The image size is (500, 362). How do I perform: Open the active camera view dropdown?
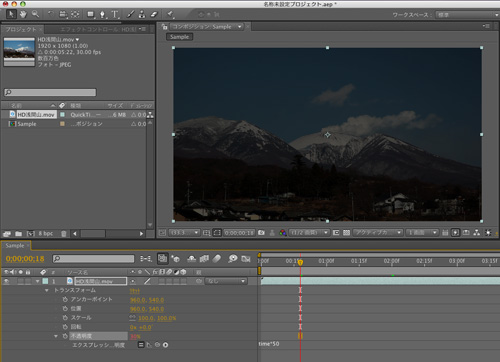click(x=378, y=233)
